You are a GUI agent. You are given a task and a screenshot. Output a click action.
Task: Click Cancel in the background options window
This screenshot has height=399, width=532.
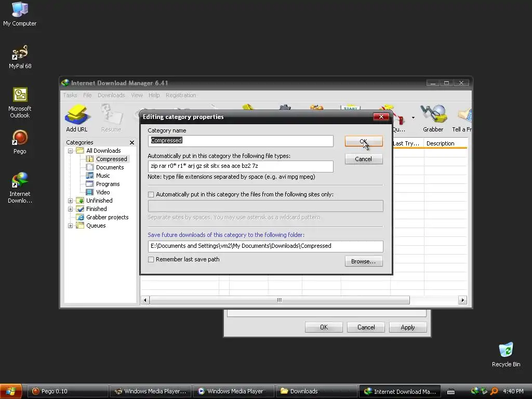[366, 327]
